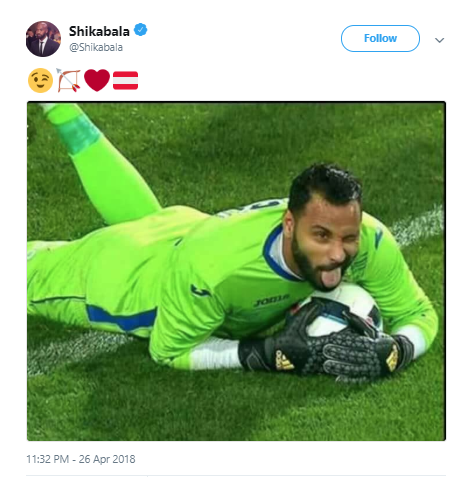The image size is (472, 477).
Task: Open the 11:32 PM tweet timestamp
Action: click(x=48, y=459)
